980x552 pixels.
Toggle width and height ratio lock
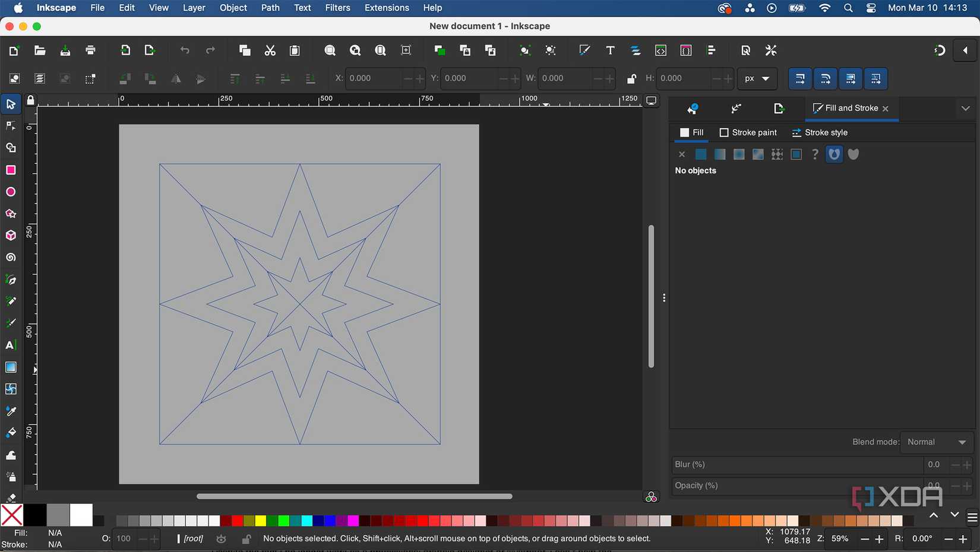click(631, 78)
